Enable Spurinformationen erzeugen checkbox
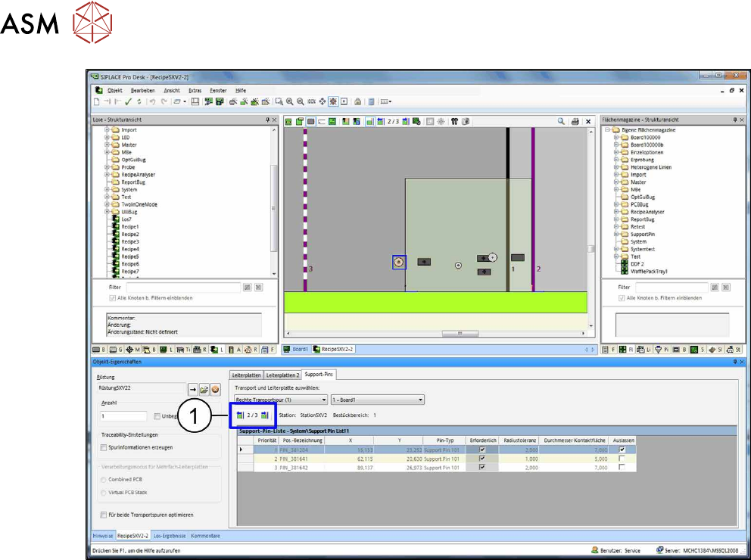This screenshot has height=560, width=751. [105, 449]
